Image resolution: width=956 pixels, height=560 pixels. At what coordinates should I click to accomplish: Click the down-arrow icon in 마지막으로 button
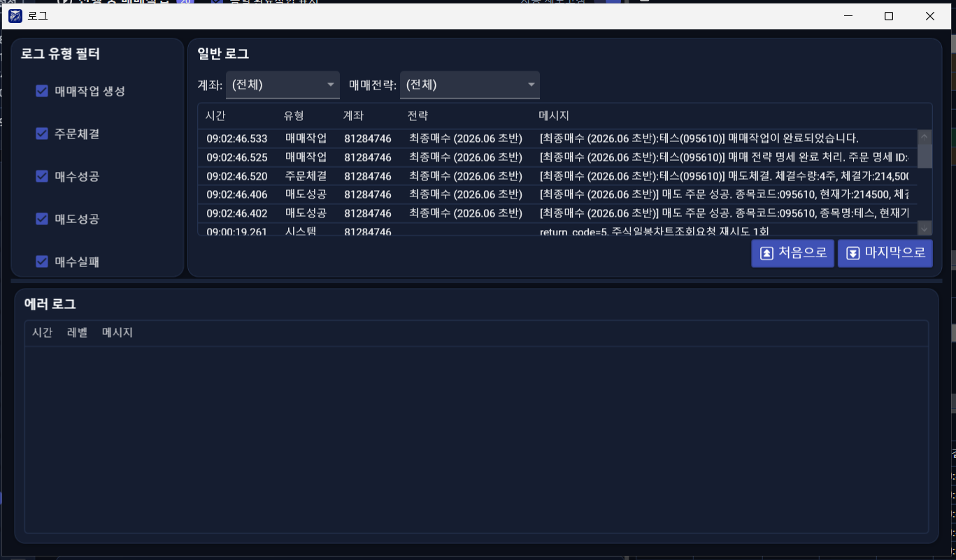pos(852,254)
